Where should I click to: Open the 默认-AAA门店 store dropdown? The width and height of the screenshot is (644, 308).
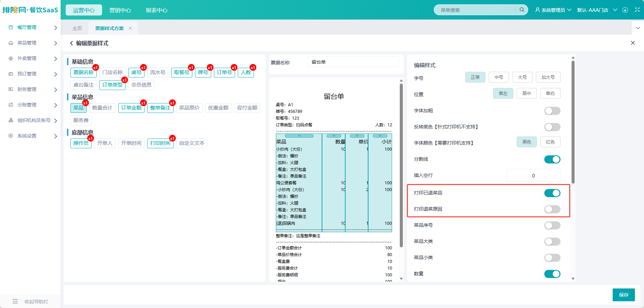597,10
